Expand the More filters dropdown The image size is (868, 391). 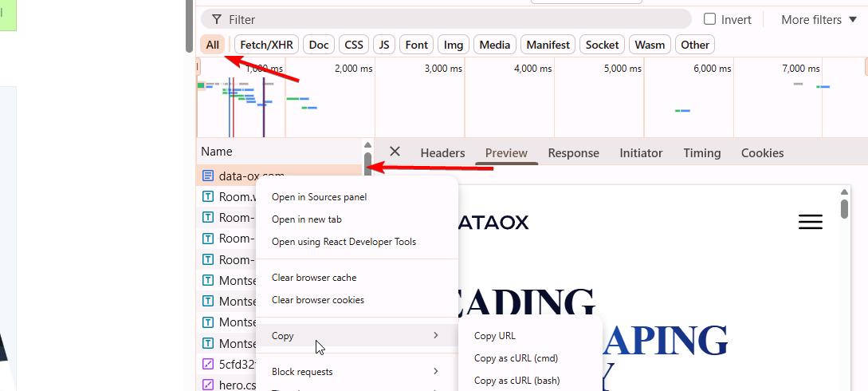coord(819,19)
